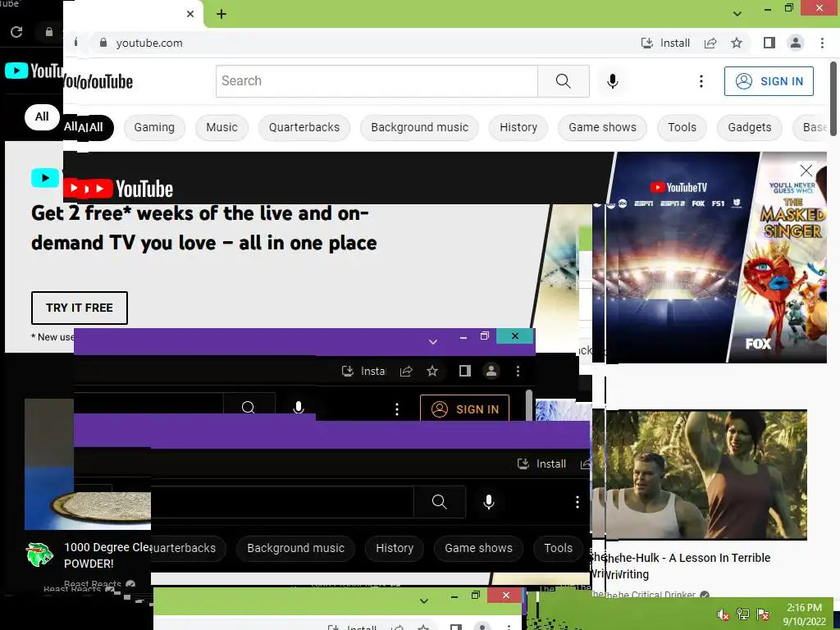The image size is (840, 630).
Task: Click Install in lower purple window
Action: [x=542, y=464]
